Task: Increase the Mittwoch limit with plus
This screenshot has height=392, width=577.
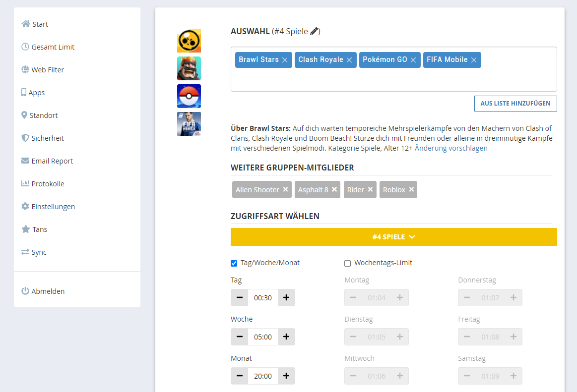Action: pyautogui.click(x=400, y=376)
